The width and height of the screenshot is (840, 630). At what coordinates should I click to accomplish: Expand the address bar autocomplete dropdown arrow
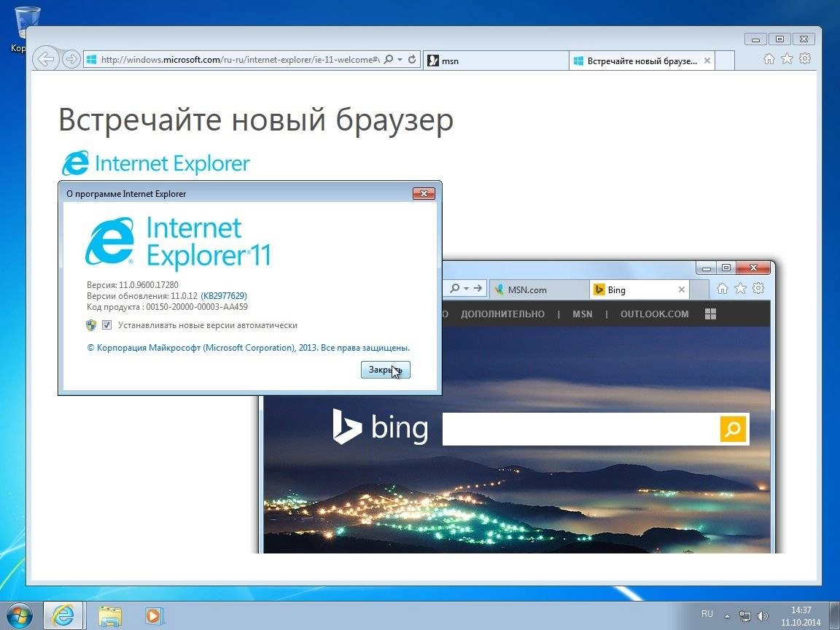click(400, 60)
